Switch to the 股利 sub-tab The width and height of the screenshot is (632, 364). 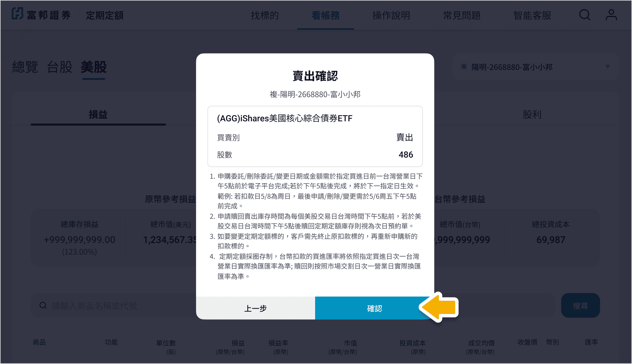coord(532,115)
